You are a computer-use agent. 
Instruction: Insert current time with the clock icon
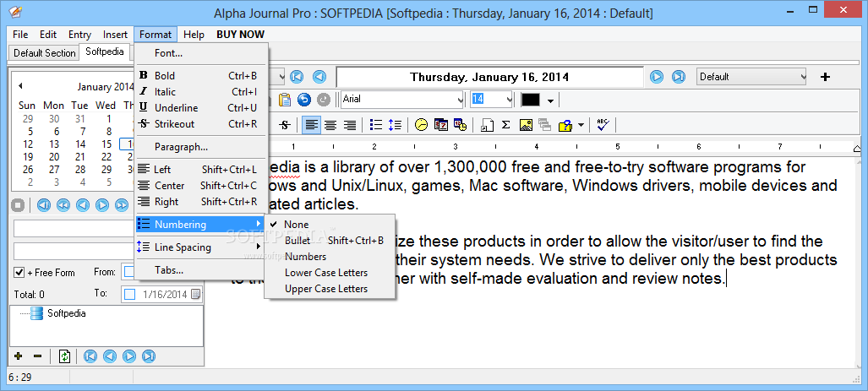[x=421, y=125]
